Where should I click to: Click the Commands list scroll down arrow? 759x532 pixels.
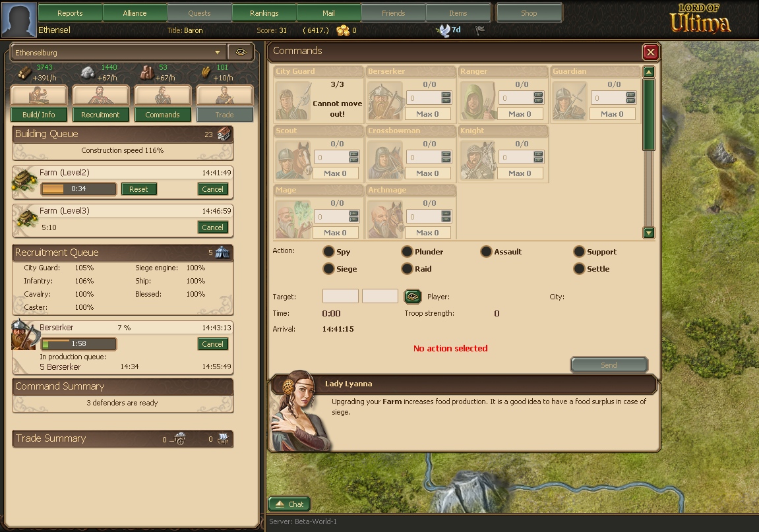pos(649,232)
